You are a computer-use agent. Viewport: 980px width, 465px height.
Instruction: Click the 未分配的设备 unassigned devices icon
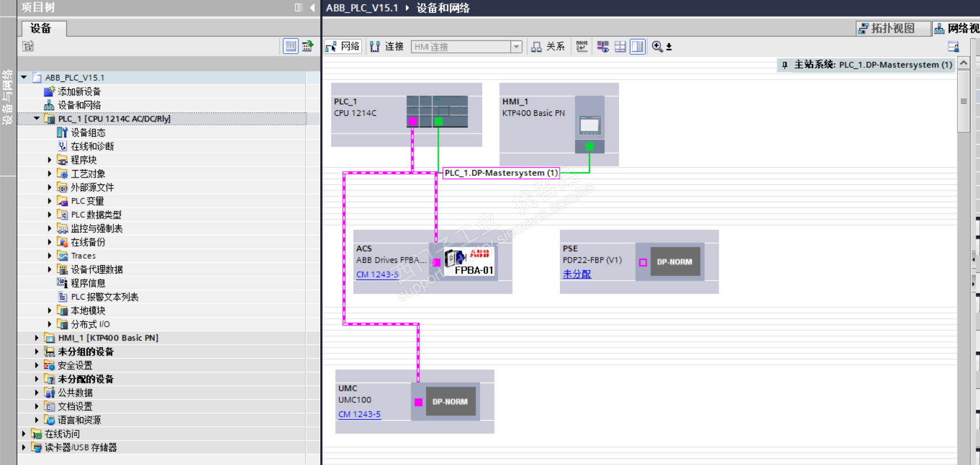50,379
